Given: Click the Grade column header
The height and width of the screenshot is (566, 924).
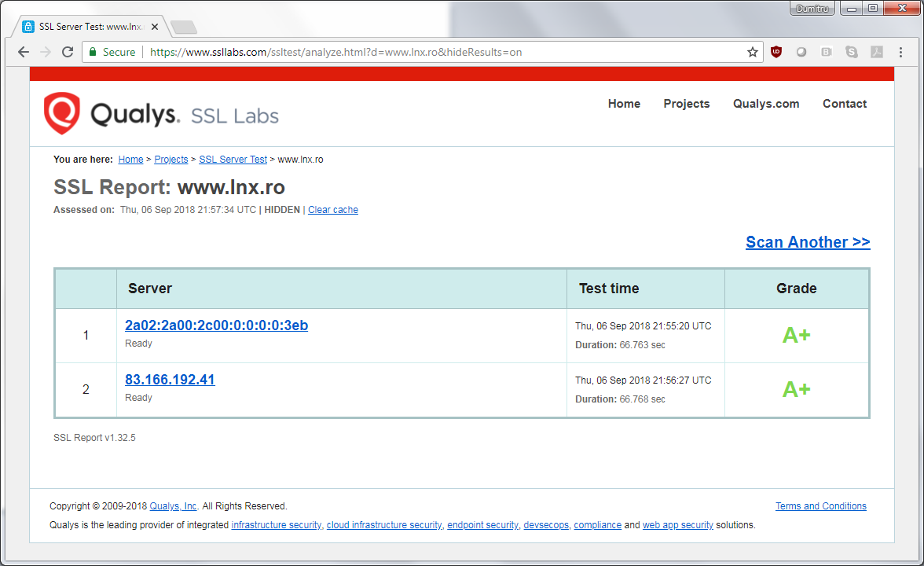Looking at the screenshot, I should click(796, 289).
